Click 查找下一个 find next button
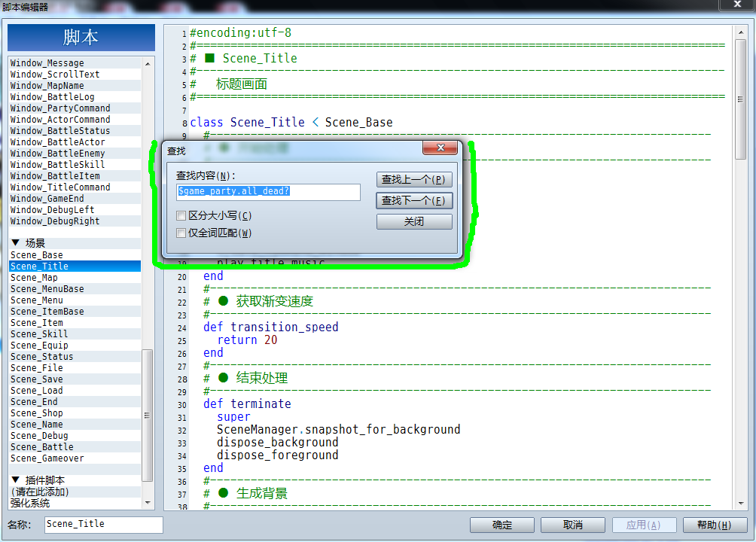This screenshot has height=542, width=756. (x=413, y=200)
